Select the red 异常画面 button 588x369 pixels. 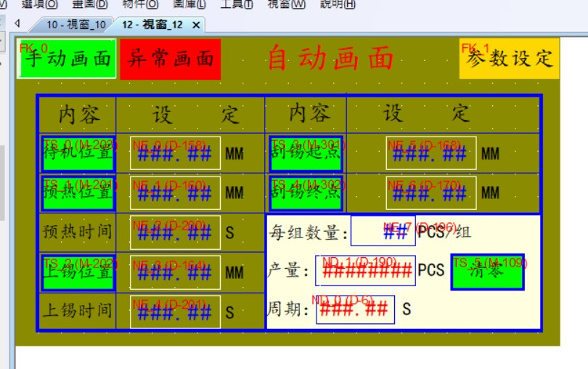[x=171, y=59]
